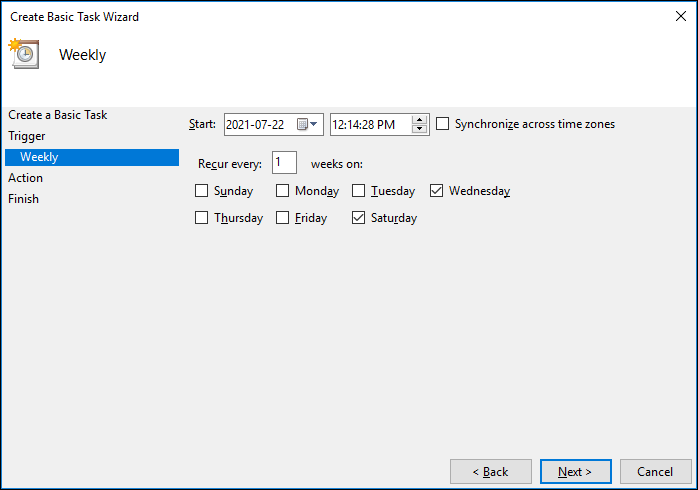Viewport: 698px width, 490px height.
Task: Click the Recur every weeks input field
Action: click(x=284, y=163)
